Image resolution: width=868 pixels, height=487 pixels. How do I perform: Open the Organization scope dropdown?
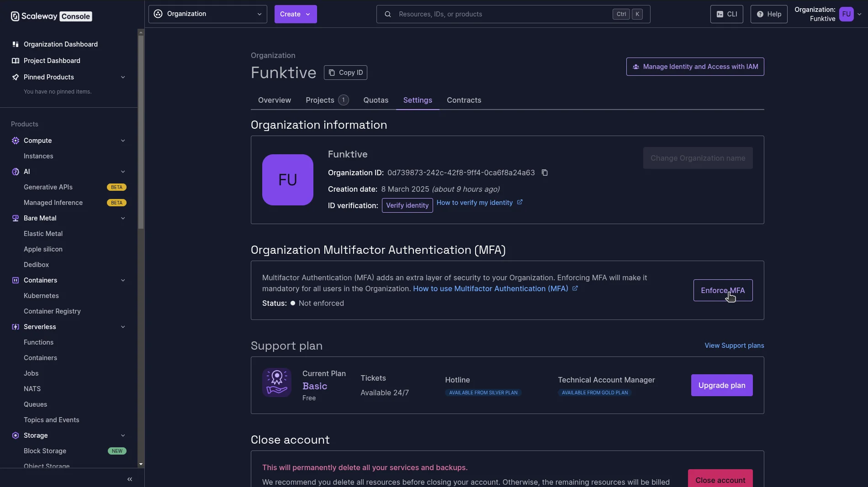tap(208, 14)
